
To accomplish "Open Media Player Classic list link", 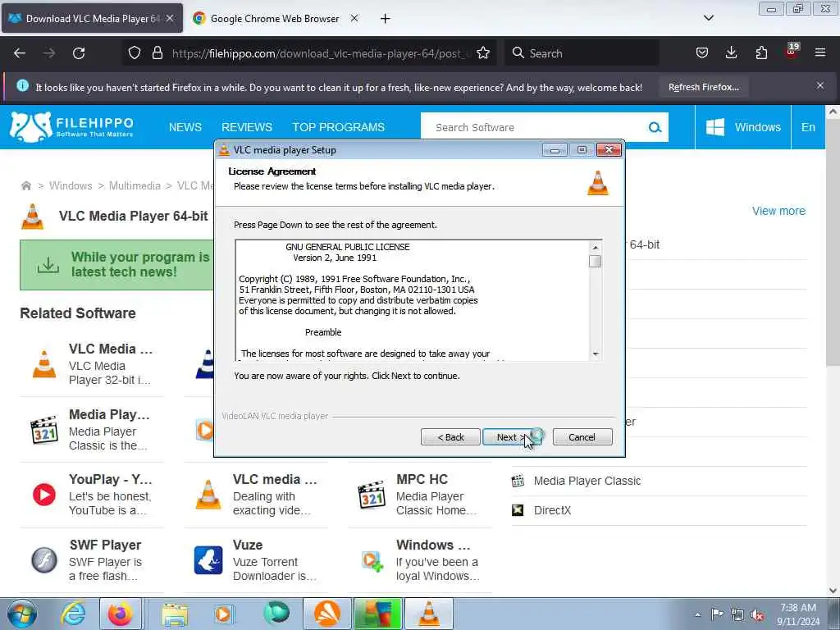I will pyautogui.click(x=587, y=481).
